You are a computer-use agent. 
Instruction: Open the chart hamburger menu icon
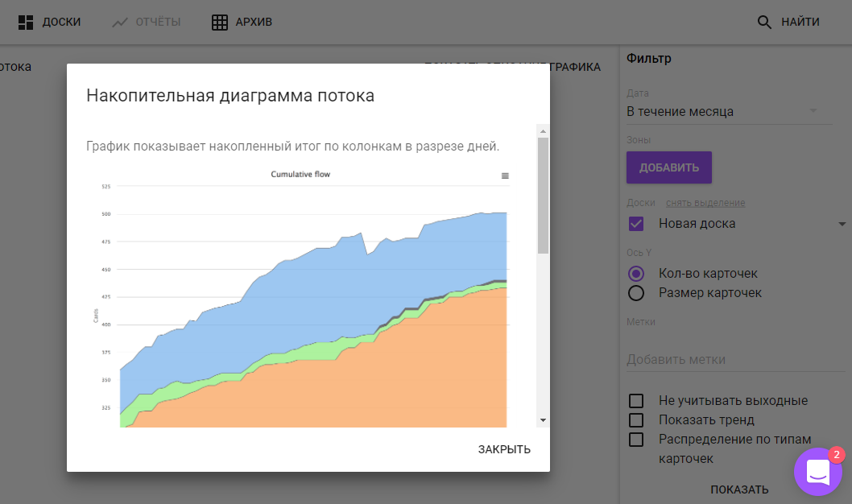click(x=505, y=176)
